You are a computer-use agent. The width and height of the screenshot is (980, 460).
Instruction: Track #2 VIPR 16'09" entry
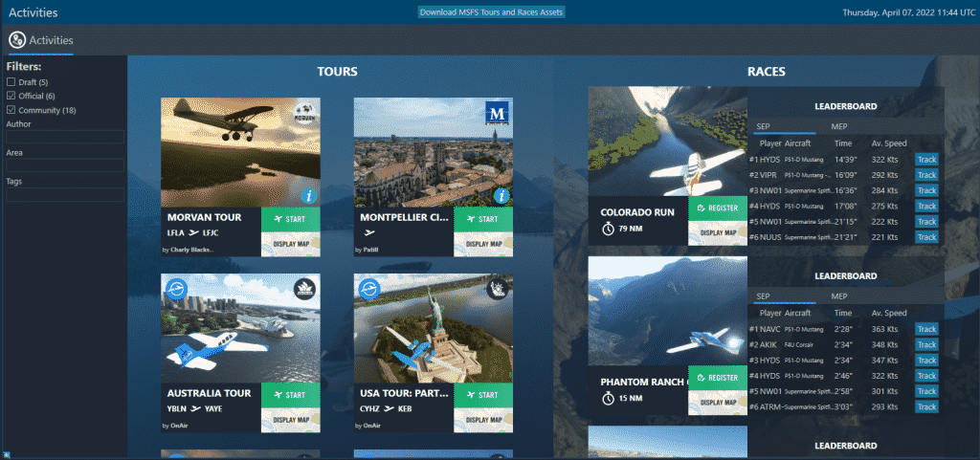coord(926,175)
